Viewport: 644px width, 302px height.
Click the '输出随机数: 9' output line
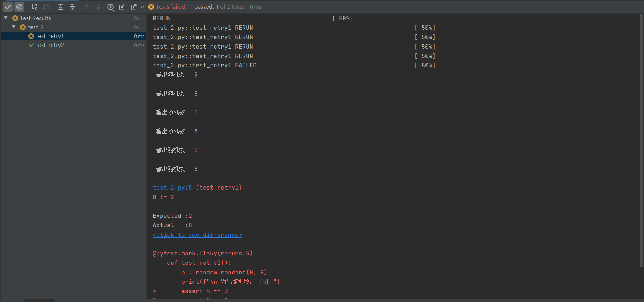click(177, 75)
